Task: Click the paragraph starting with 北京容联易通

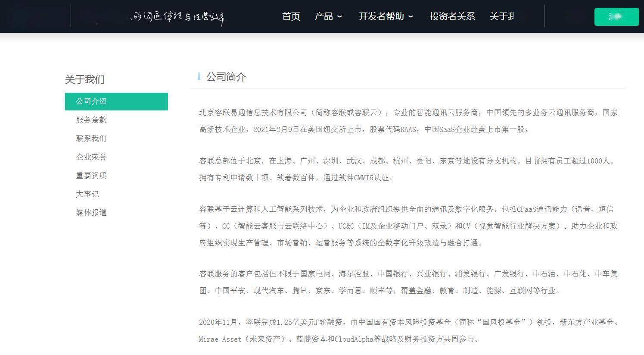Action: 408,121
